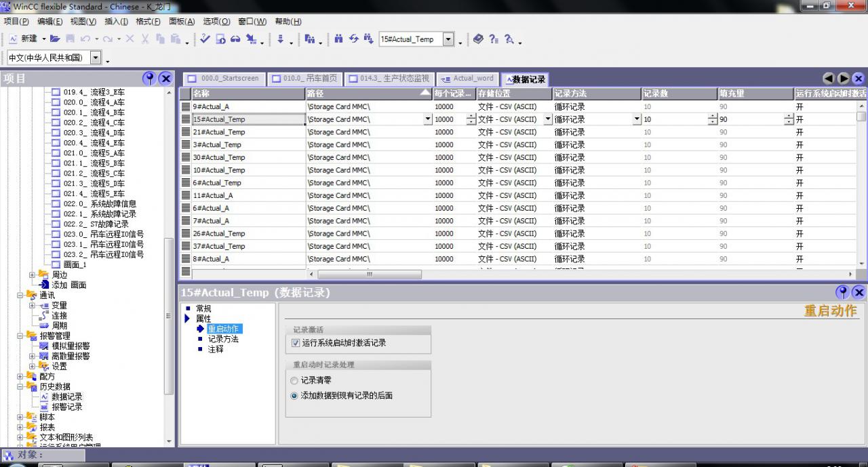The height and width of the screenshot is (467, 868).
Task: Switch to the Actual_word tab
Action: (x=467, y=79)
